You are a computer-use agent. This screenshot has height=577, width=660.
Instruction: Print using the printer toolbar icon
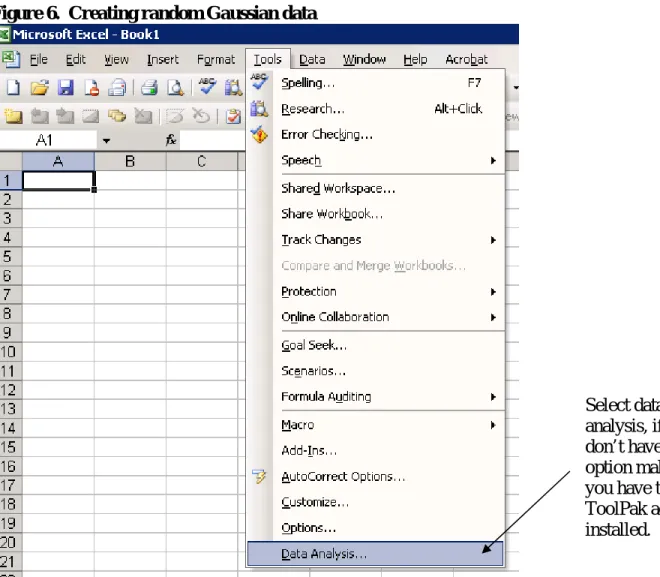[149, 88]
